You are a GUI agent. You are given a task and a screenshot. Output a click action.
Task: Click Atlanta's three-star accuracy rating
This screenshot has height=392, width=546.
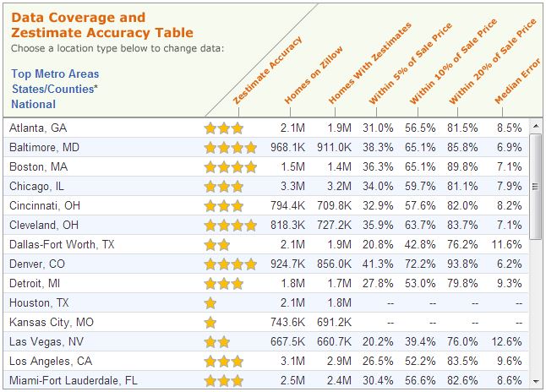coord(223,128)
